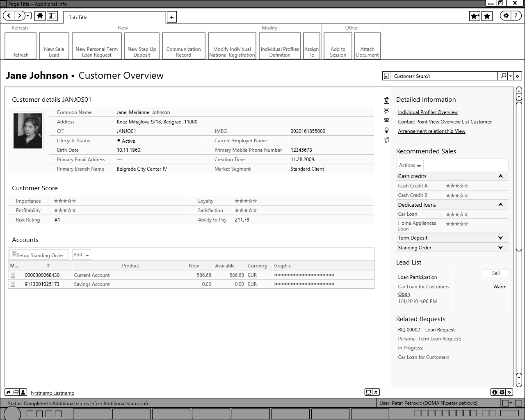Viewport: 525px width, 420px height.
Task: Open the notes scroll icon below lightbulb
Action: [386, 140]
